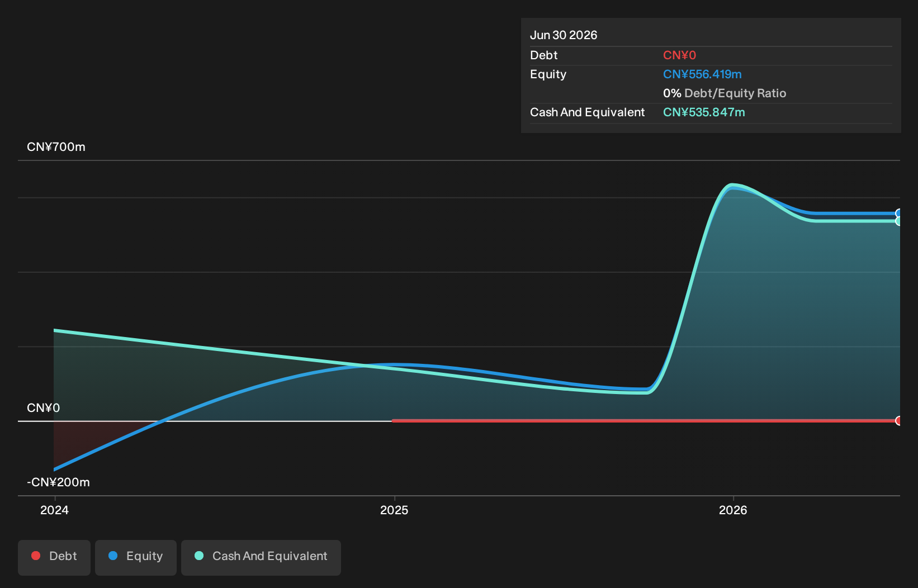Click the CN¥535.847m cash value
Image resolution: width=918 pixels, height=588 pixels.
(704, 112)
